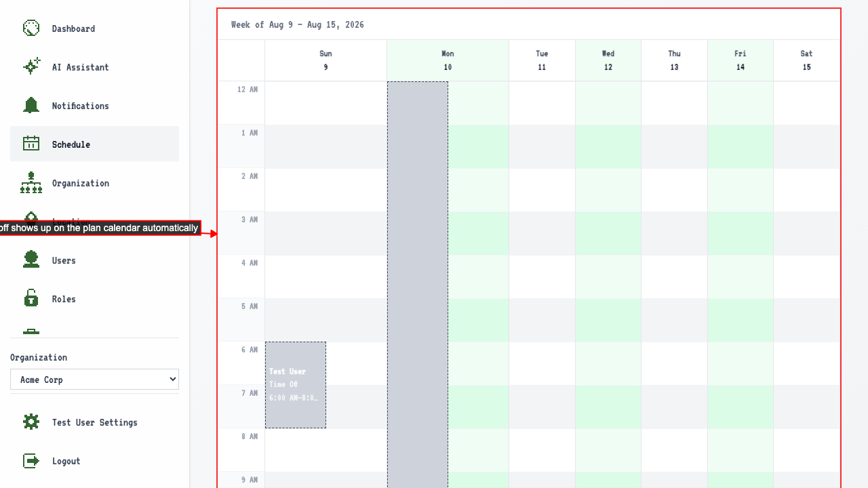Click the 8 AM time label
868x488 pixels.
tap(250, 436)
